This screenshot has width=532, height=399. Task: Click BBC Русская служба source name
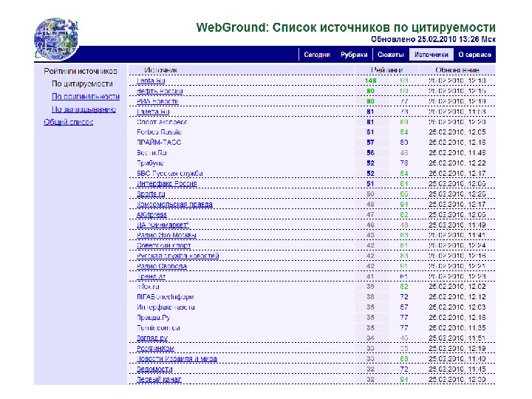(x=170, y=174)
